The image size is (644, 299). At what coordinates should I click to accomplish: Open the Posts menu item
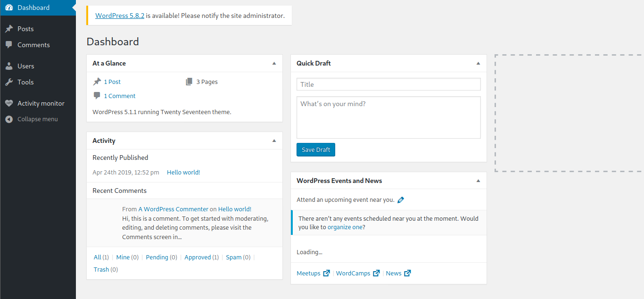coord(25,29)
